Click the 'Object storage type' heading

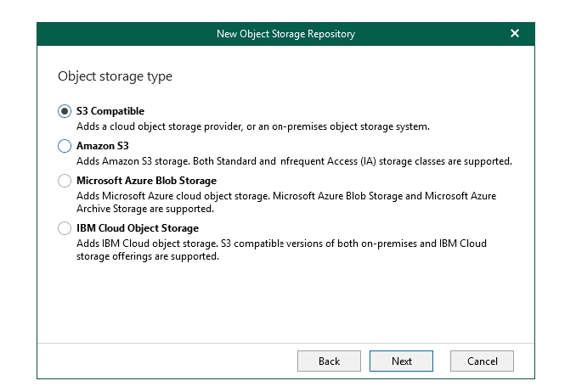pyautogui.click(x=115, y=76)
